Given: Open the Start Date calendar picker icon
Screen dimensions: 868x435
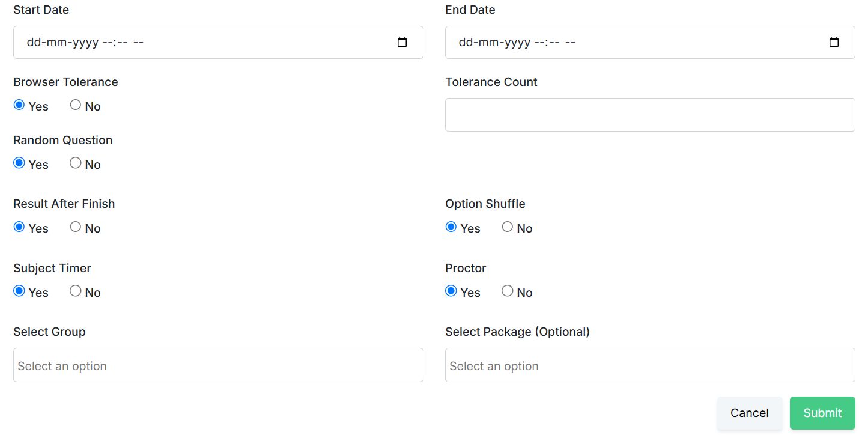Looking at the screenshot, I should click(402, 43).
